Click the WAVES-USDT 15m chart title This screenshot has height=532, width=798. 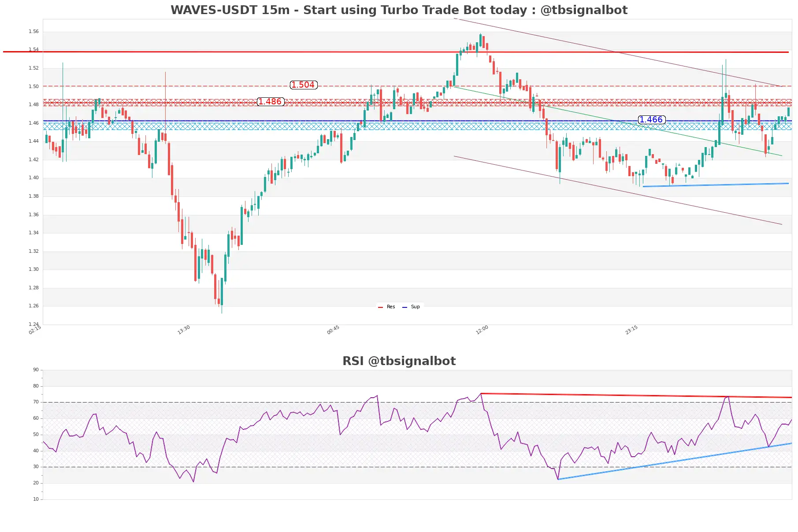coord(399,10)
